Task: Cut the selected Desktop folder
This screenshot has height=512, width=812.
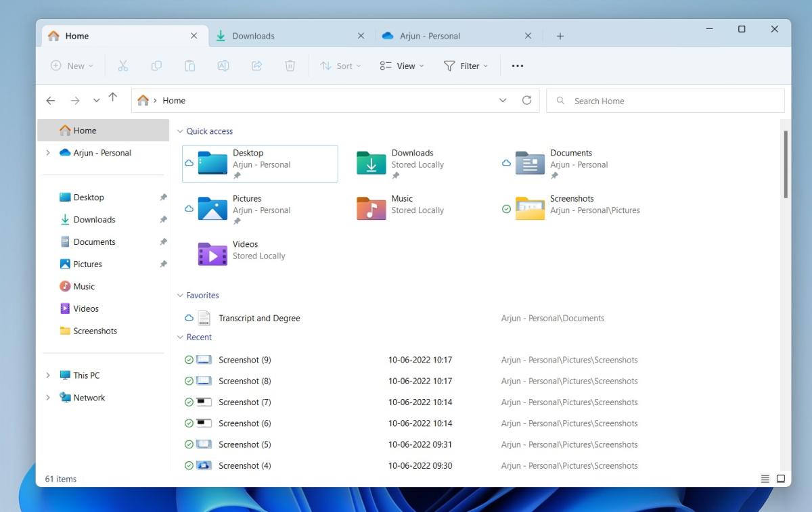Action: tap(123, 66)
